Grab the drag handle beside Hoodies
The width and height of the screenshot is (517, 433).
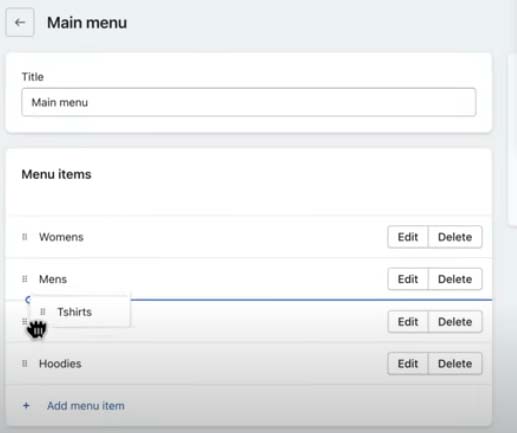(x=25, y=363)
